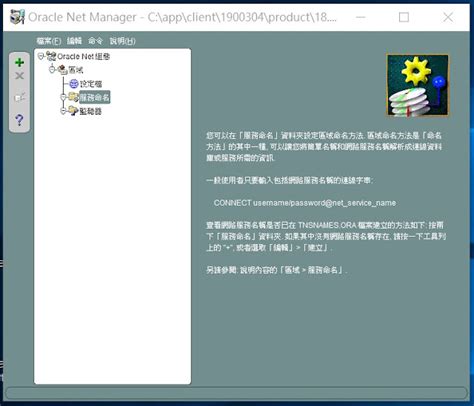This screenshot has height=406, width=474.
Task: Click the 服務命名 folder icon
Action: click(73, 97)
